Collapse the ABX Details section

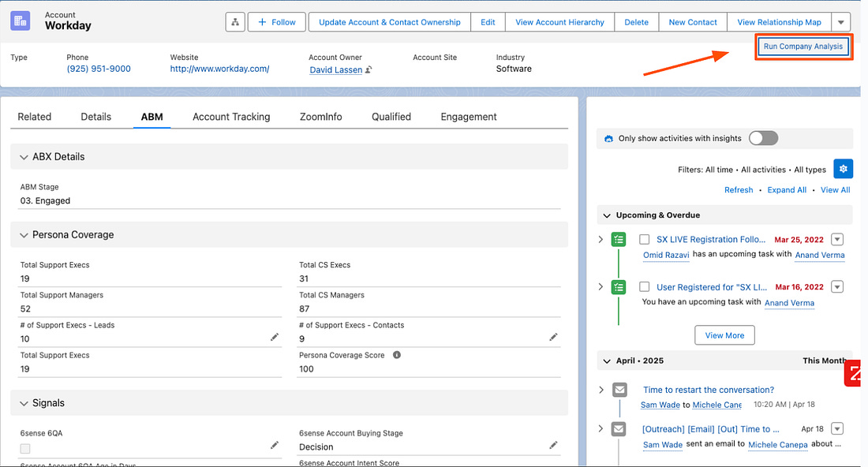click(x=24, y=157)
